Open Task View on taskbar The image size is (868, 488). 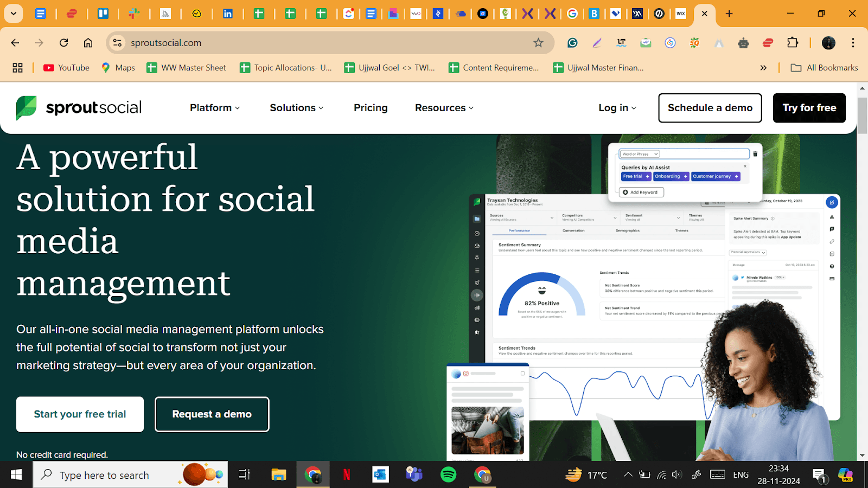pyautogui.click(x=244, y=475)
